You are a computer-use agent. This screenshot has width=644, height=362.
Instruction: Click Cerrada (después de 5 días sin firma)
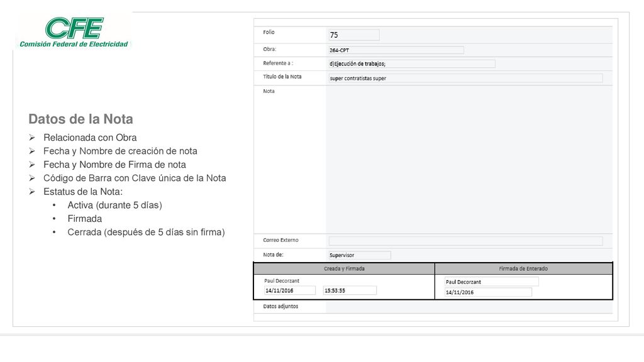click(x=146, y=233)
